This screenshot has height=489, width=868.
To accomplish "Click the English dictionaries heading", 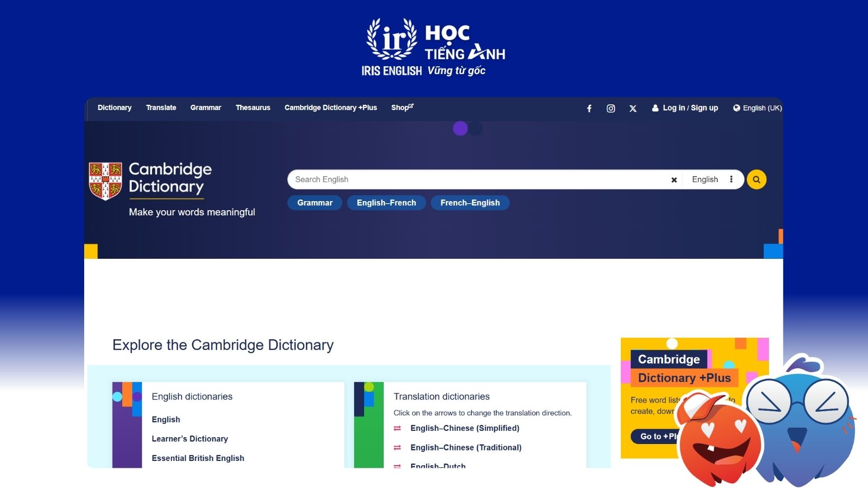I will (192, 396).
